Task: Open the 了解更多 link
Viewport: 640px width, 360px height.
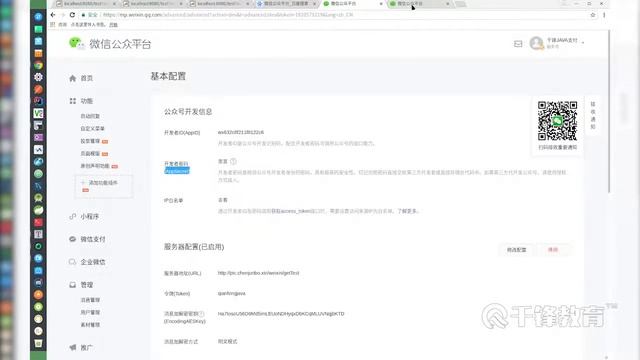Action: [x=408, y=211]
